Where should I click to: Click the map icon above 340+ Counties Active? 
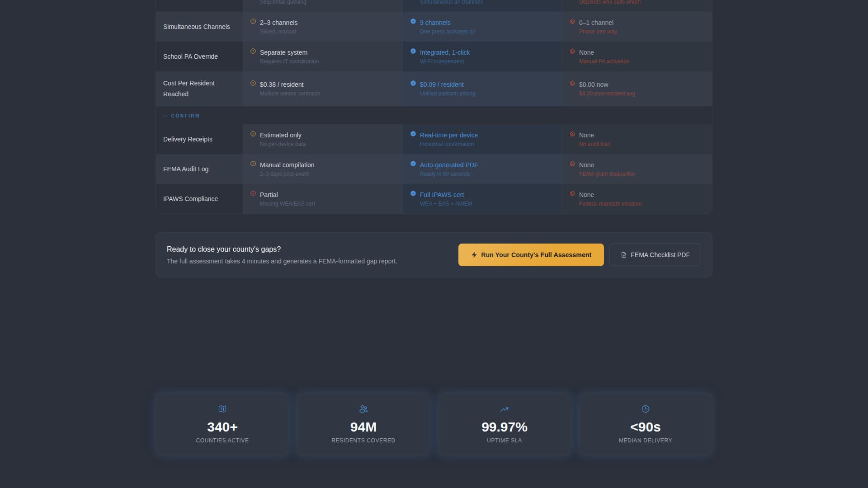(x=222, y=409)
